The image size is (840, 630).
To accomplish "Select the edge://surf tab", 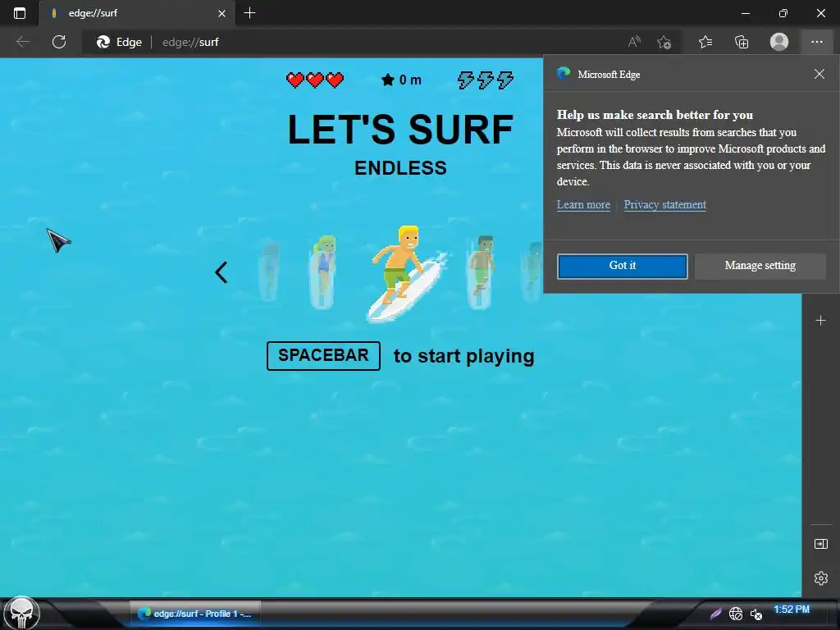I will 137,13.
